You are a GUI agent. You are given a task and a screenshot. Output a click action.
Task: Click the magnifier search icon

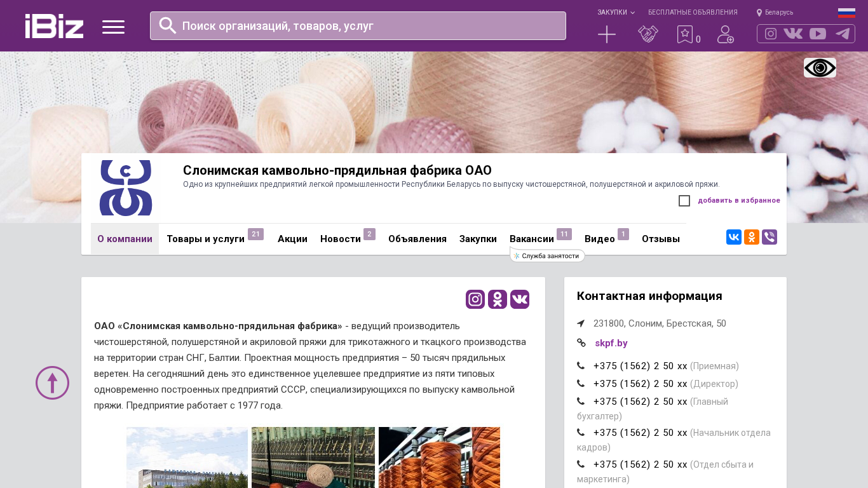point(168,25)
